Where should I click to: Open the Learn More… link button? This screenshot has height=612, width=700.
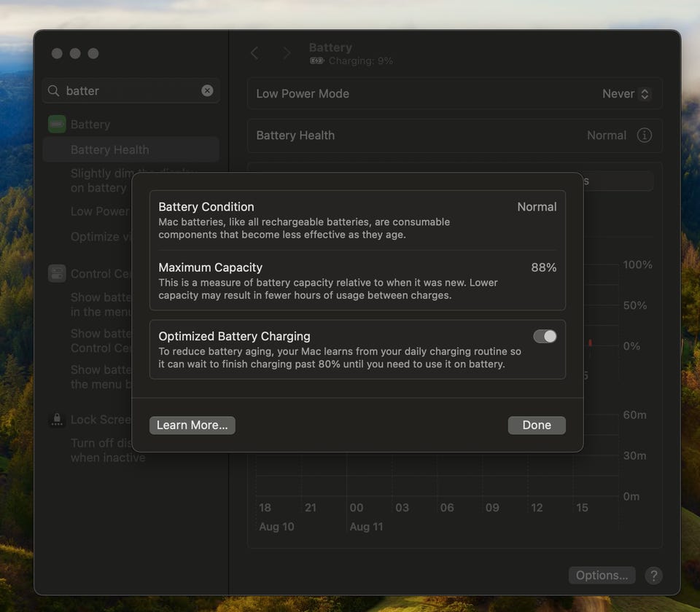[192, 425]
